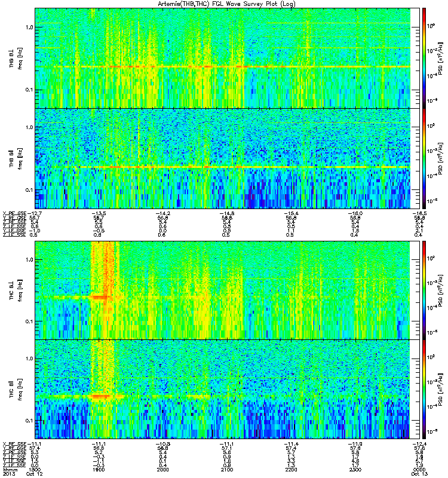This screenshot has width=448, height=478.
Task: Click the PSD [nT²/Hz] label of THC B-perpendicular panel
Action: 440,290
